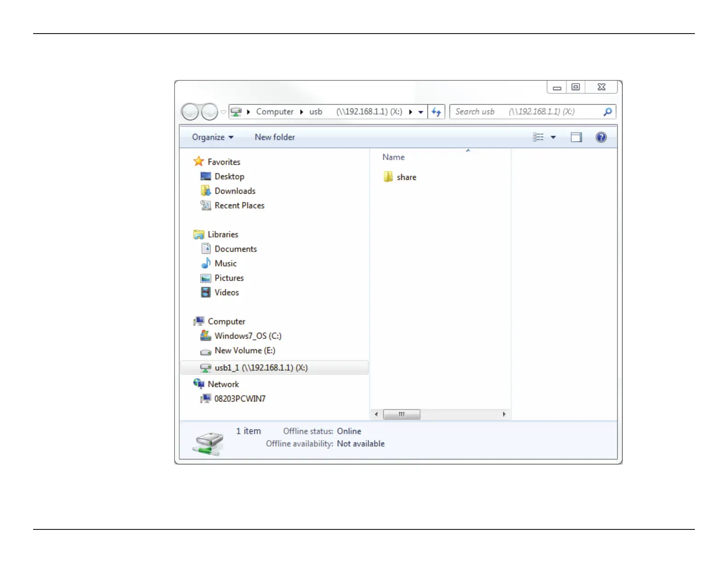
Task: Click the horizontal scrollbar thumb
Action: pos(402,414)
